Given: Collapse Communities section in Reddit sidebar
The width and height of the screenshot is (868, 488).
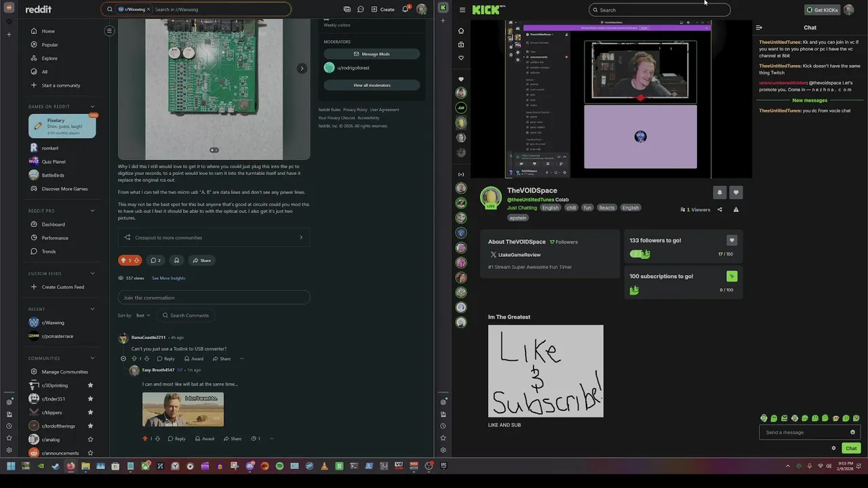Looking at the screenshot, I should pos(92,358).
